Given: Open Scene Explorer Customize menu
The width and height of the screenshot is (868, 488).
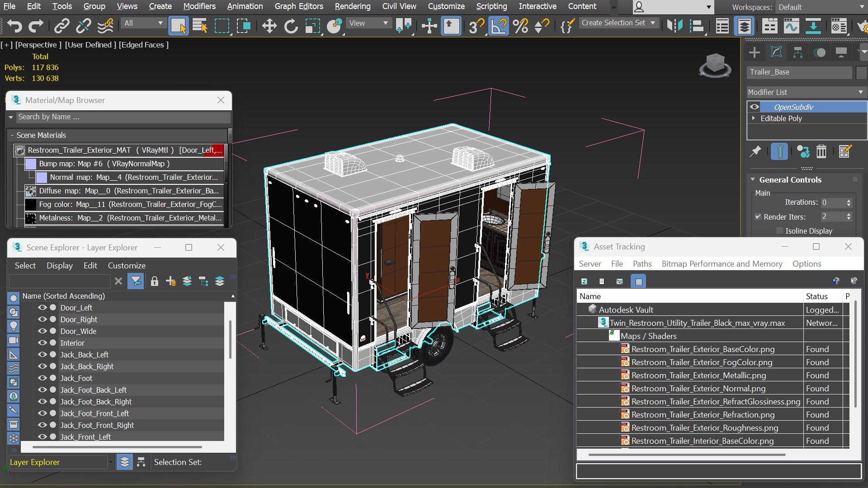Looking at the screenshot, I should [127, 266].
